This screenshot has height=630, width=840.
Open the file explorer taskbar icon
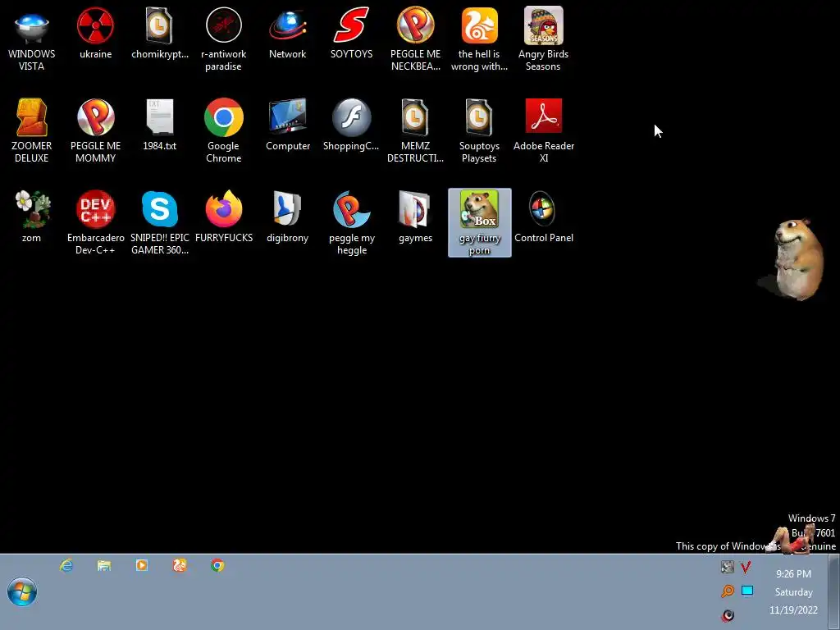(104, 565)
